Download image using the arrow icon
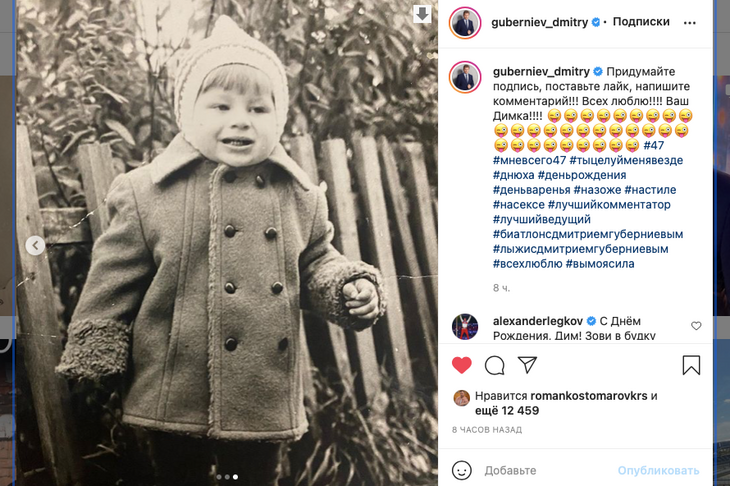The width and height of the screenshot is (730, 486). pos(422,14)
